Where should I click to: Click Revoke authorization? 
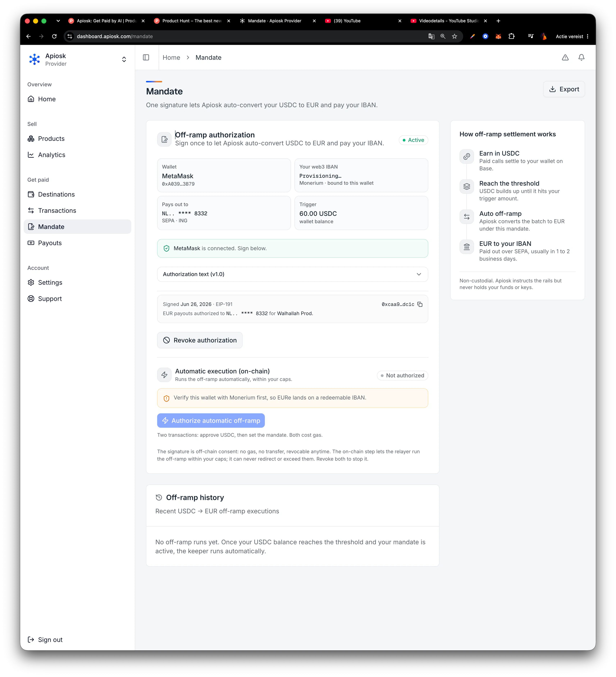[x=200, y=340]
